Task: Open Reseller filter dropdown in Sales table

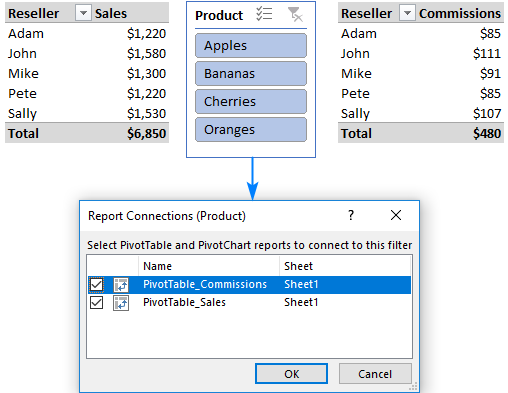Action: click(x=83, y=13)
